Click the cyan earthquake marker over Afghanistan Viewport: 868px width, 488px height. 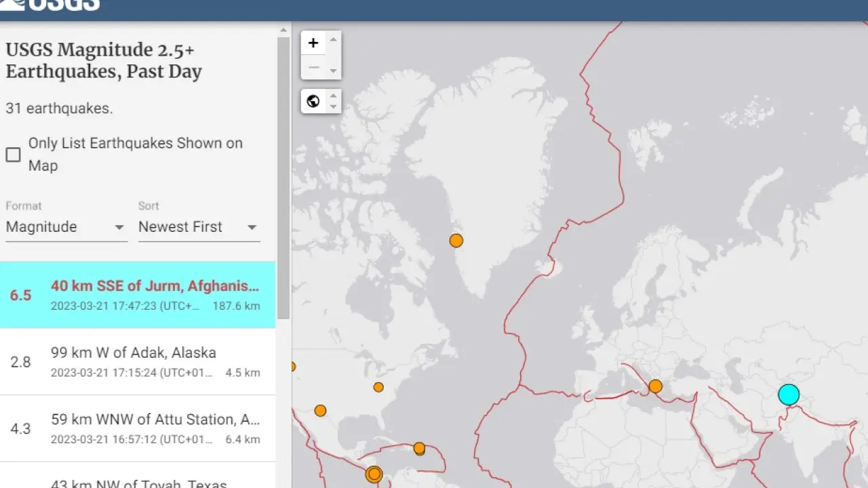(x=789, y=394)
